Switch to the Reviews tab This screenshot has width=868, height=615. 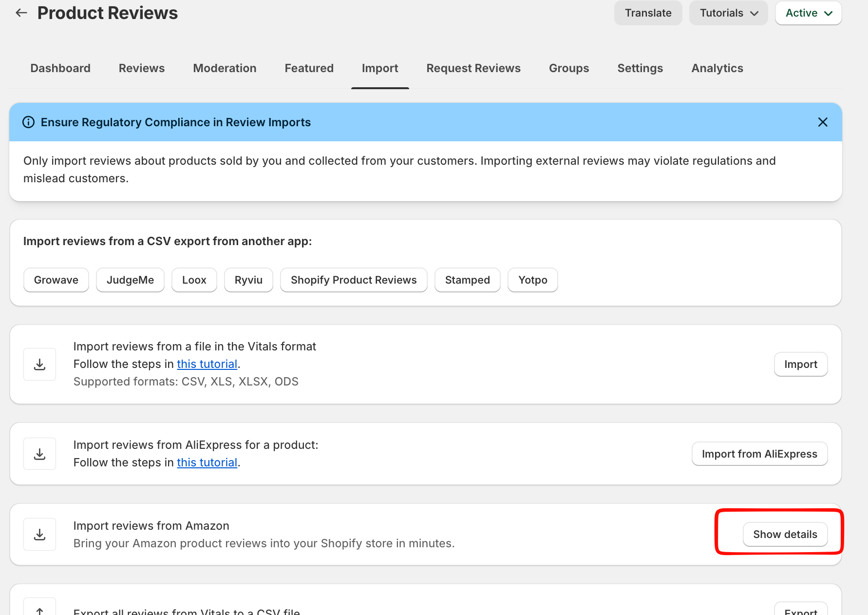tap(142, 68)
